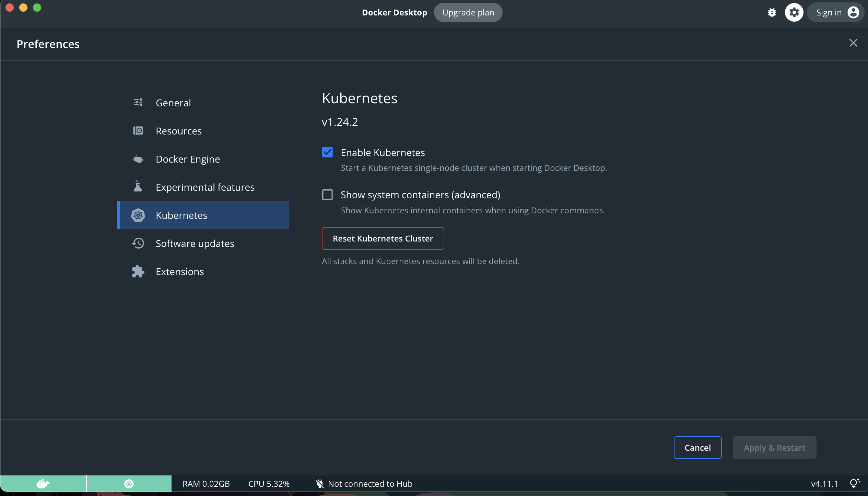Click the 'Start a Kubernetes single-node cluster' description
868x496 pixels.
[474, 168]
